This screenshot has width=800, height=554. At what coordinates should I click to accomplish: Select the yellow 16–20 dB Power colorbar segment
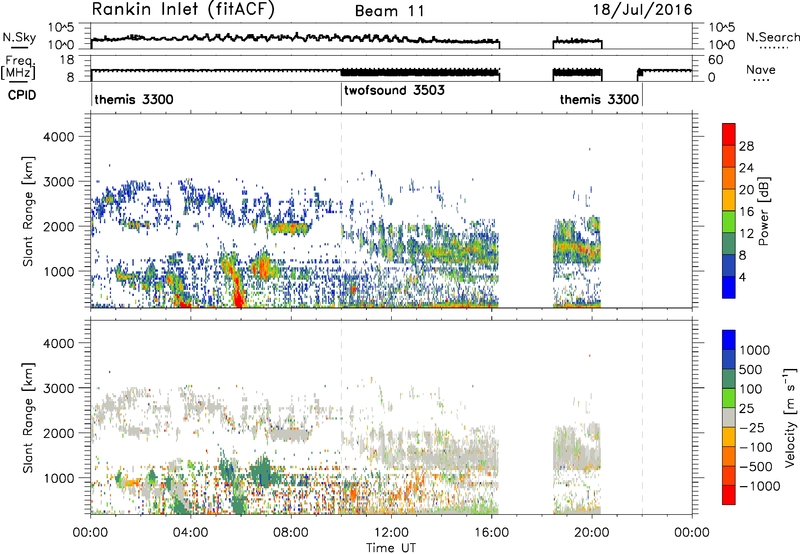pos(729,199)
